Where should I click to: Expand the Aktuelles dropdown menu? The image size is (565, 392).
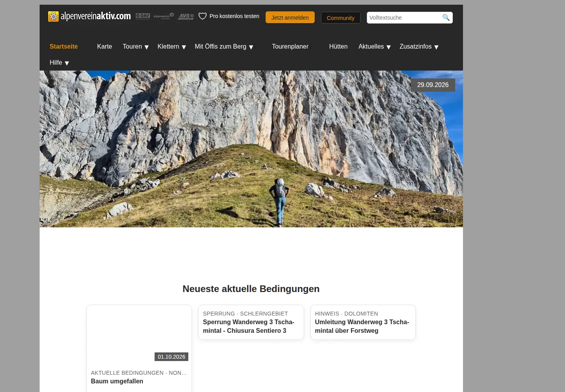(x=374, y=47)
